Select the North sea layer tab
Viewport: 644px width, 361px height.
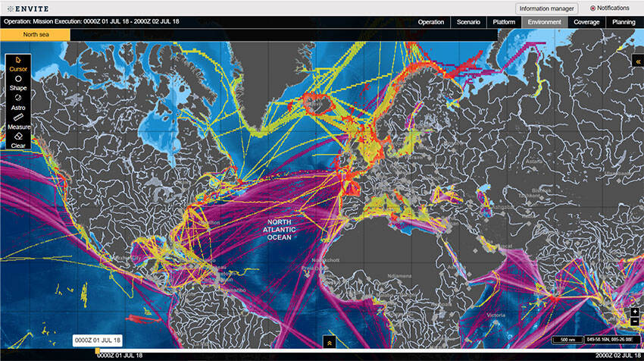coord(35,35)
